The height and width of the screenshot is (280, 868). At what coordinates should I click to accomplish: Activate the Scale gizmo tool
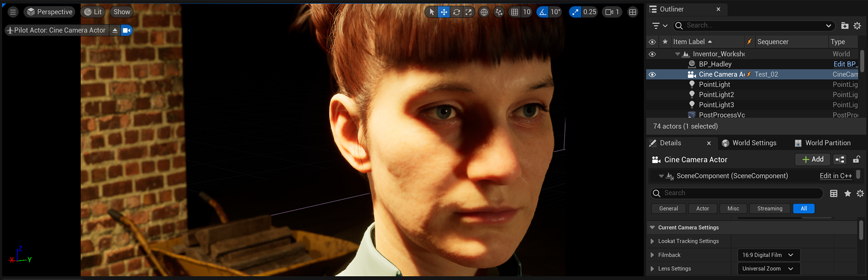click(469, 12)
